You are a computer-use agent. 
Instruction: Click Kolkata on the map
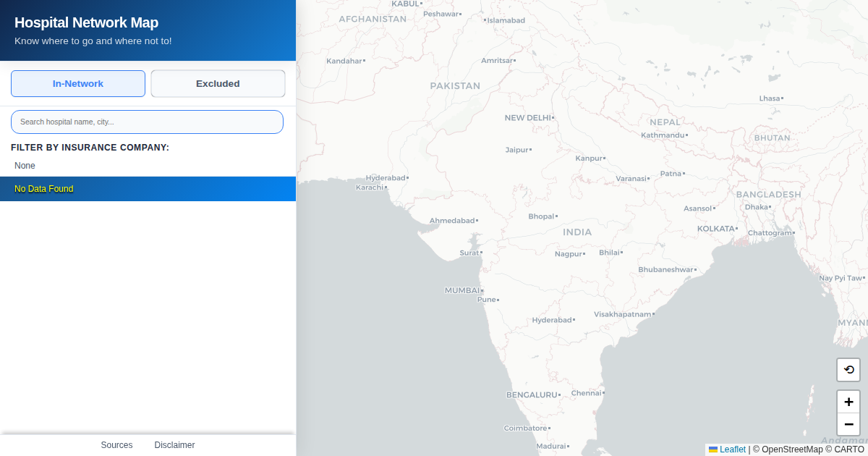(x=736, y=229)
